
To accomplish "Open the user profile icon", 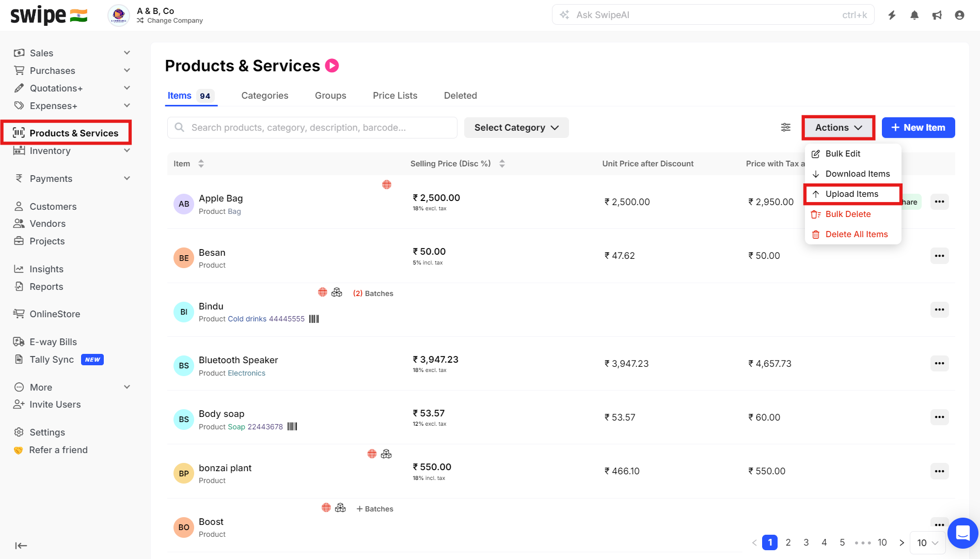I will [959, 15].
